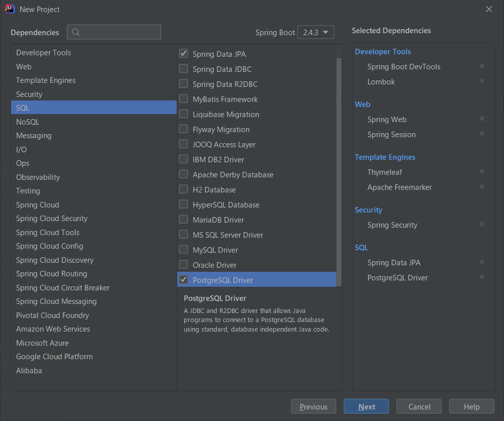504x421 pixels.
Task: Enable H2 Database checkbox
Action: click(184, 189)
